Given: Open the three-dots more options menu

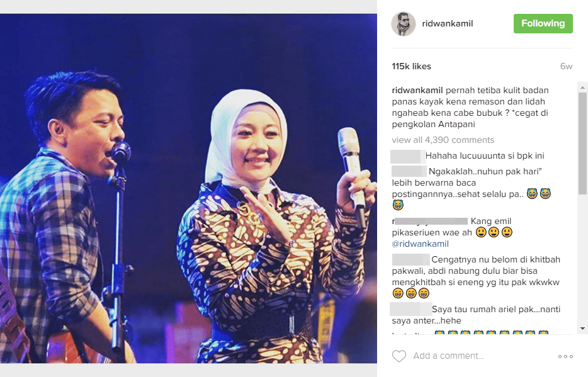Looking at the screenshot, I should click(565, 356).
